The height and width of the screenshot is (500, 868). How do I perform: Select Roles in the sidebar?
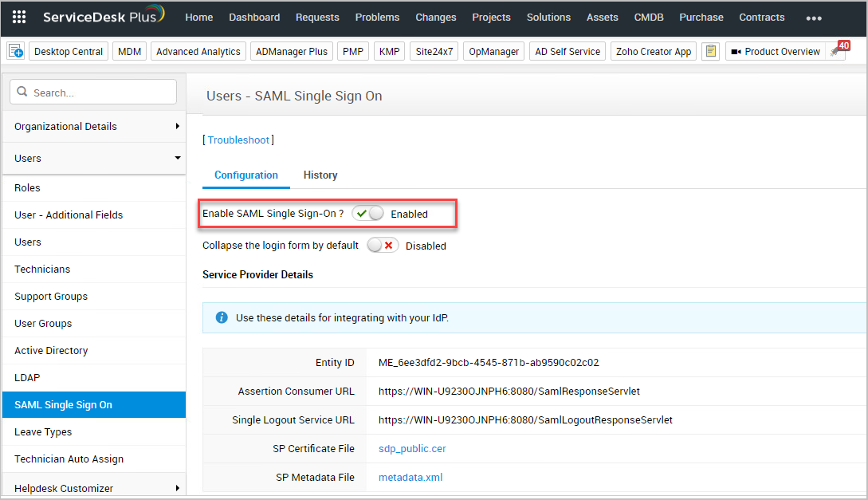94,187
